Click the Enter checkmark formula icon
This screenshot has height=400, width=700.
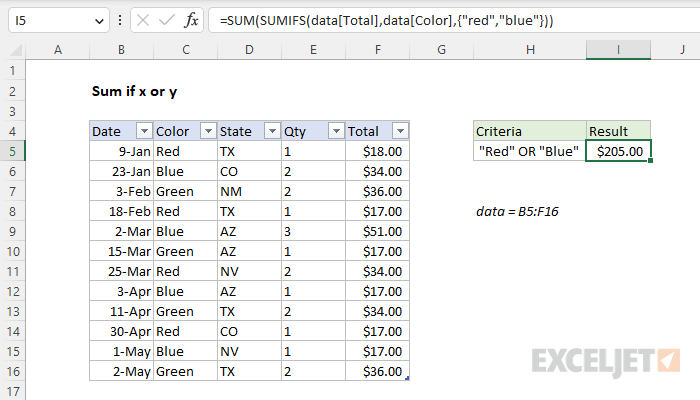click(167, 21)
